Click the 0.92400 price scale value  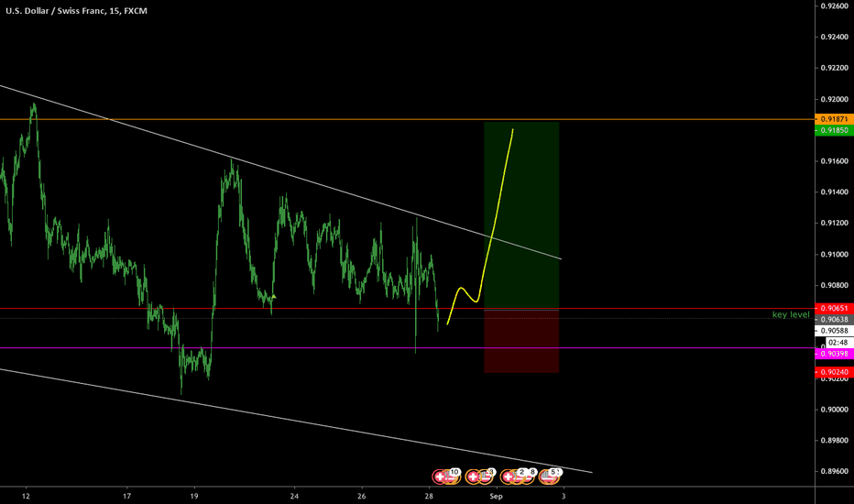(x=835, y=37)
